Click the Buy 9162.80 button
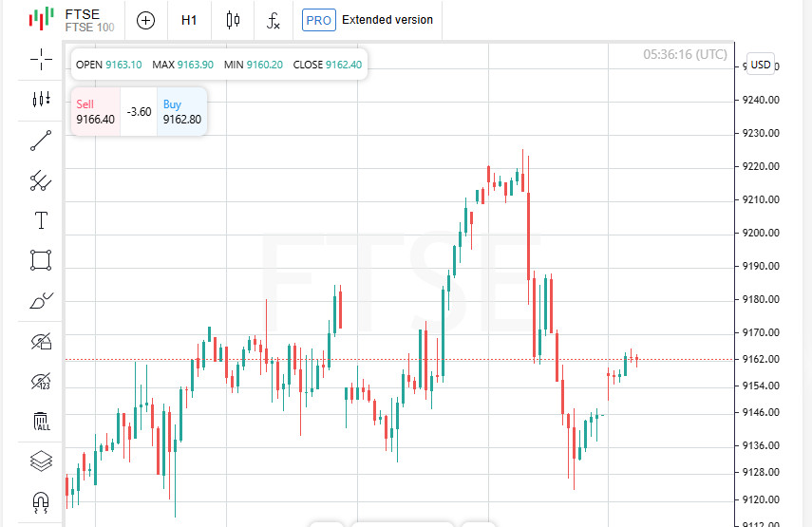 [181, 112]
